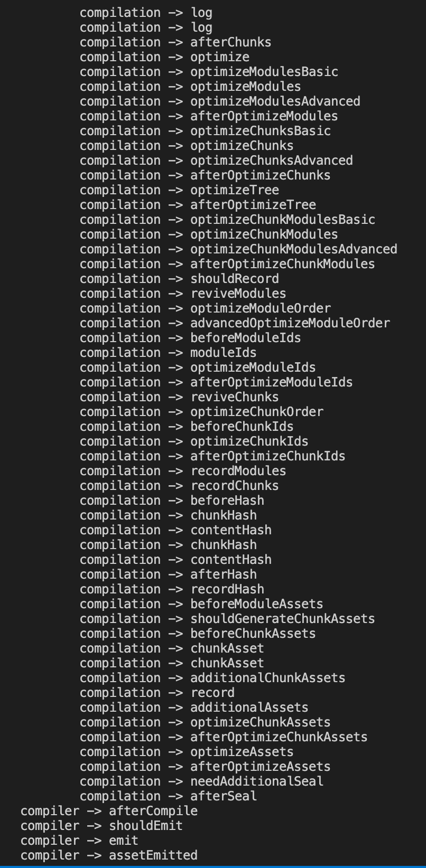Click the afterOptimizeModules text

[264, 116]
